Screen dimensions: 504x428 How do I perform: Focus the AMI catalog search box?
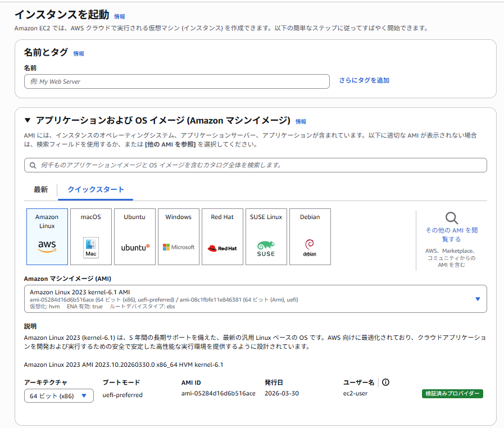tap(255, 165)
